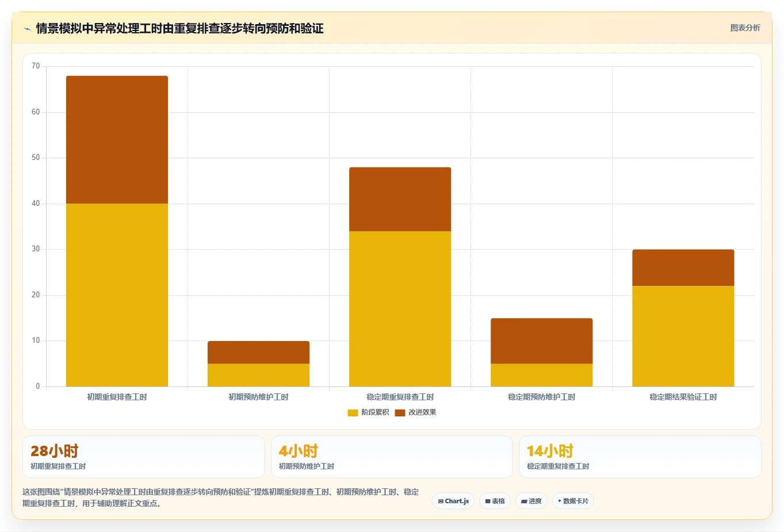784x532 pixels.
Task: Toggle the 阶段累积 legend yellow swatch
Action: (353, 412)
